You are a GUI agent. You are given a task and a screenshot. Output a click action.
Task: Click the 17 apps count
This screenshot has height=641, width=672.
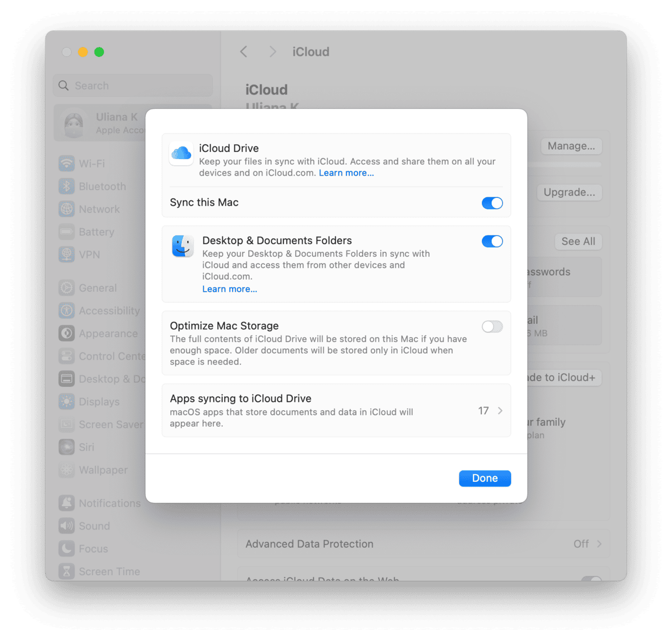tap(484, 411)
